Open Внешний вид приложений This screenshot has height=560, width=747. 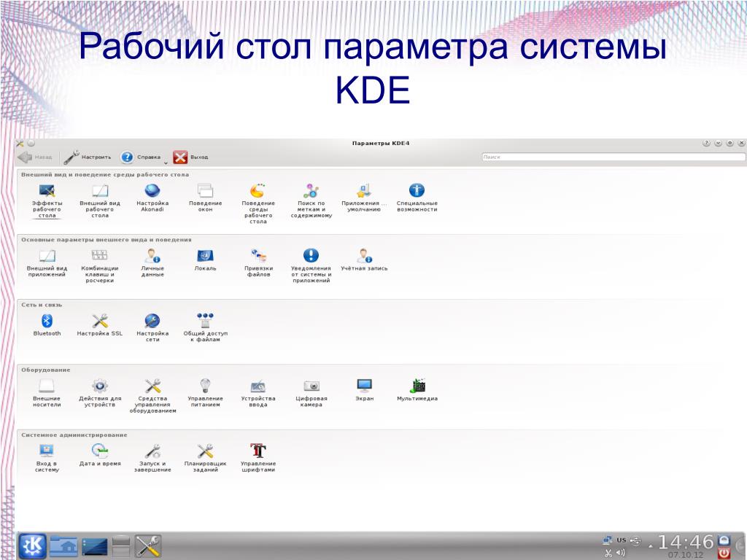tap(47, 263)
